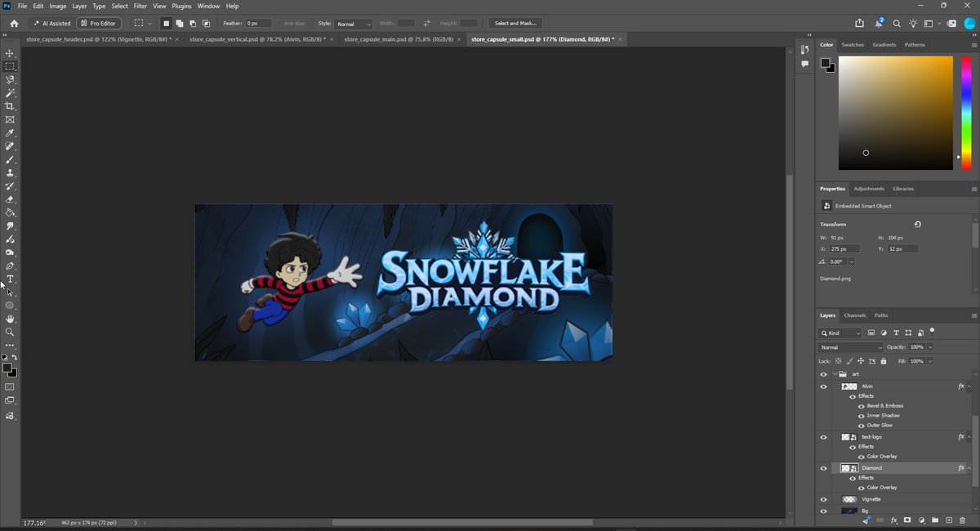Open the Fill dropdown arrow

coord(930,361)
